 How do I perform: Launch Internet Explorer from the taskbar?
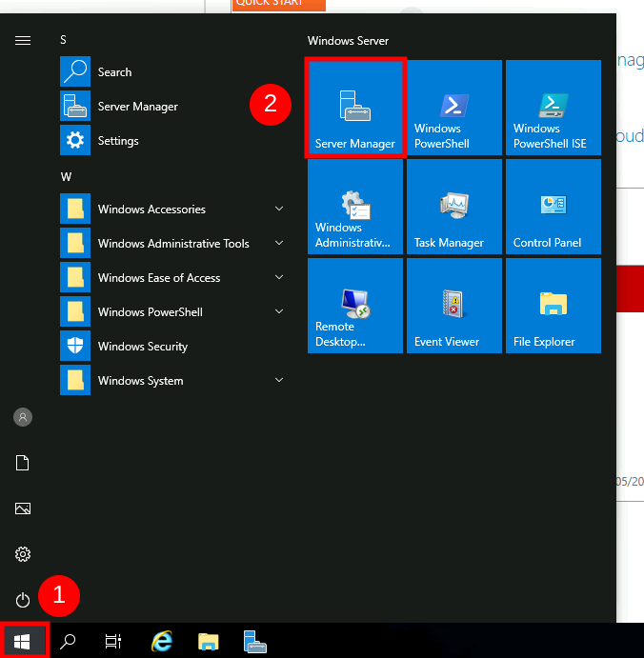click(162, 641)
